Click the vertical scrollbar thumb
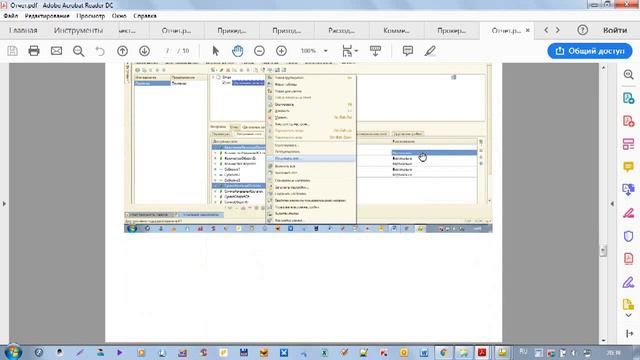Viewport: 640px width, 360px height. click(x=603, y=251)
